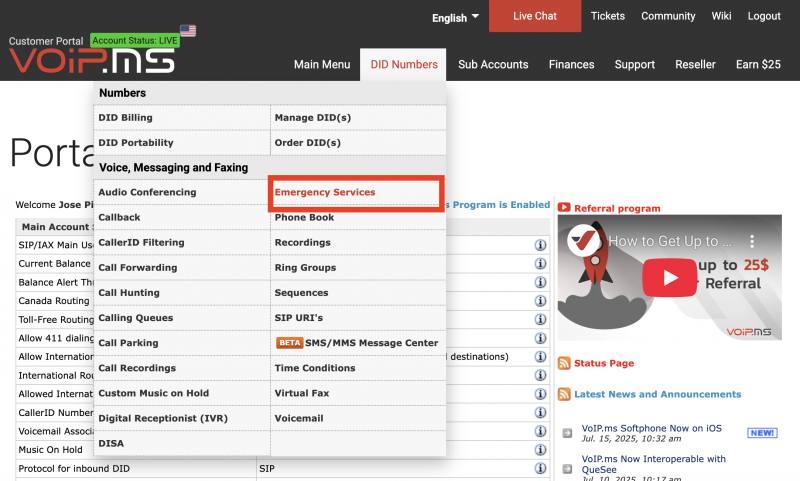Click the video channel avatar icon
The image size is (800, 481).
[x=583, y=240]
